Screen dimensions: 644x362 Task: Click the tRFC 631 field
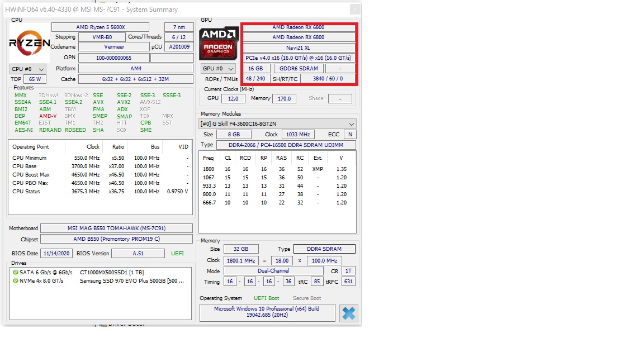click(x=348, y=282)
